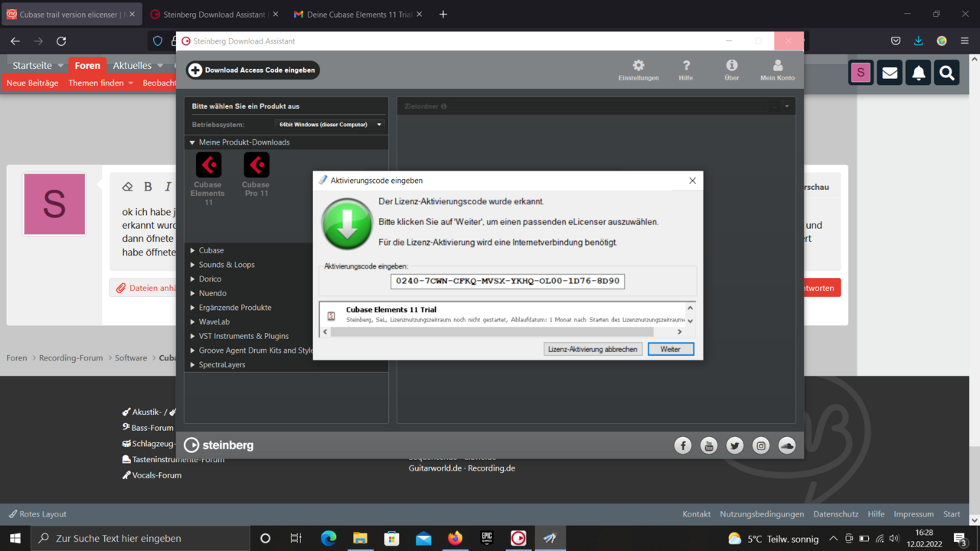
Task: Reload the browser page
Action: point(61,41)
